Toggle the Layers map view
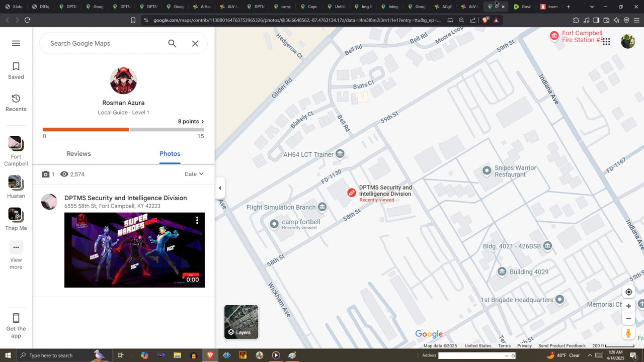 point(242,322)
